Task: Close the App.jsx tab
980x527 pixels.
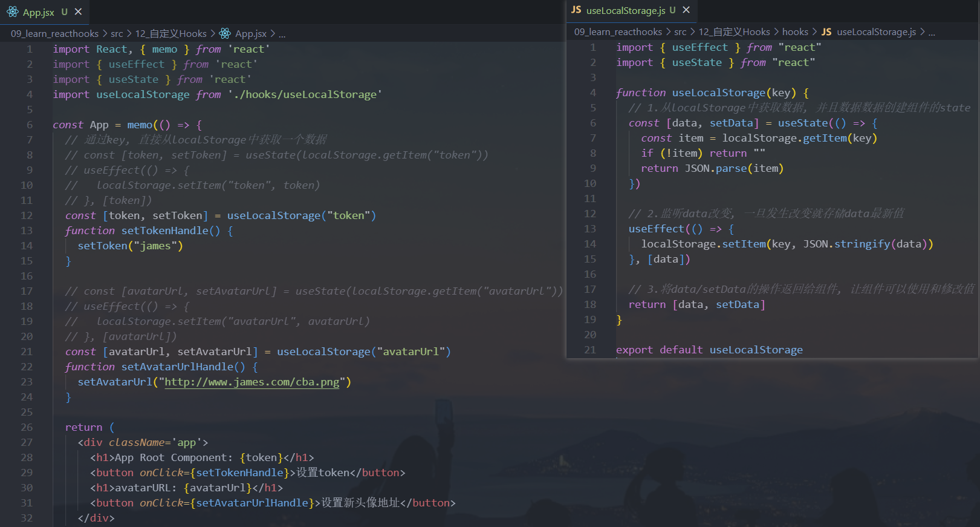Action: point(78,11)
